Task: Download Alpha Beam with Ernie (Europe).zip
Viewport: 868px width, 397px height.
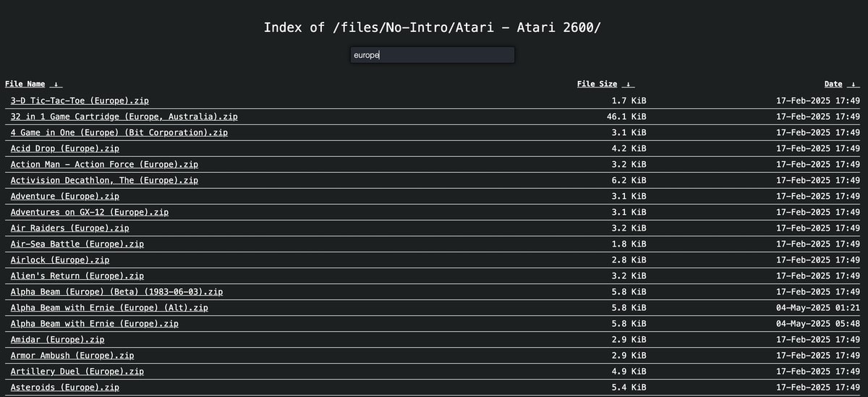Action: (95, 324)
